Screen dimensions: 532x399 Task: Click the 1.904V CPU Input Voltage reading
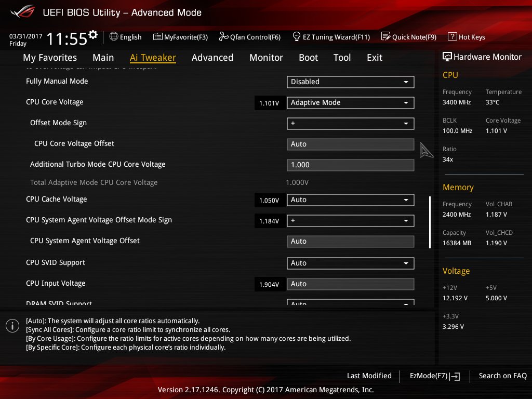tap(269, 285)
